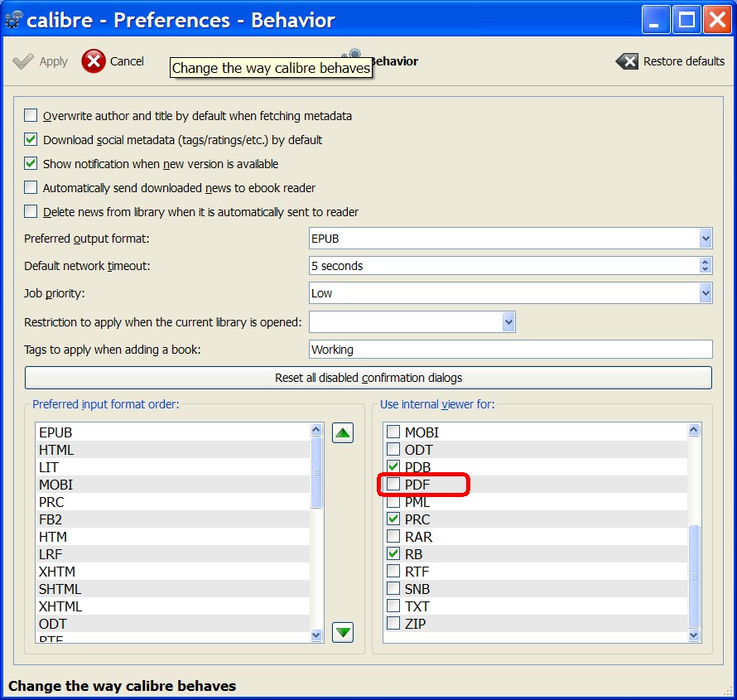737x700 pixels.
Task: Click input format list scroll-up arrow
Action: tap(316, 429)
